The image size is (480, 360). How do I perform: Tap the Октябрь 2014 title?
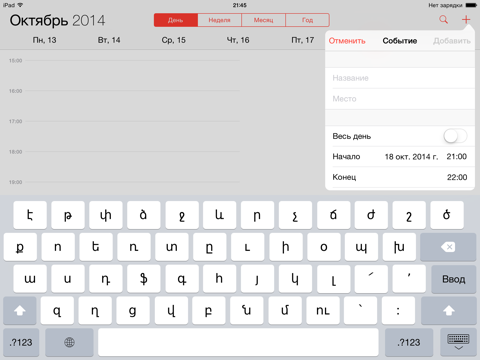tap(57, 21)
